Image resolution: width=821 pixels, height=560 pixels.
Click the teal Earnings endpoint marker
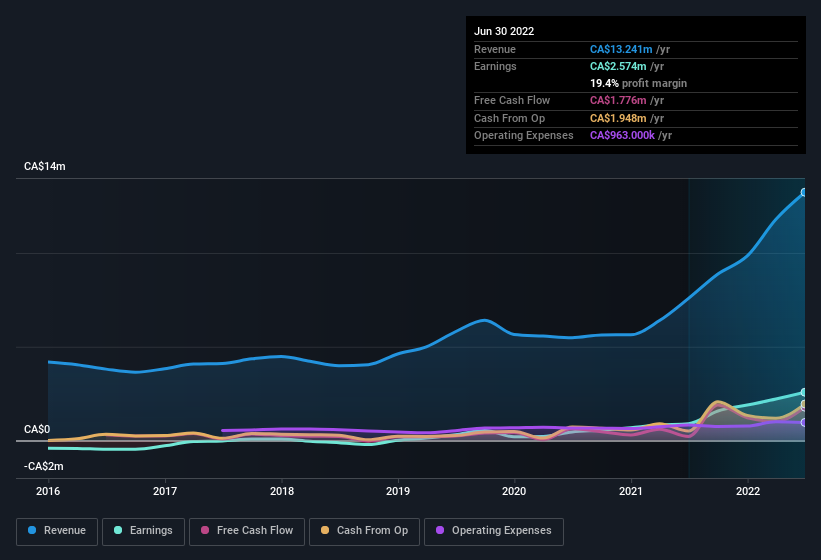[x=804, y=392]
